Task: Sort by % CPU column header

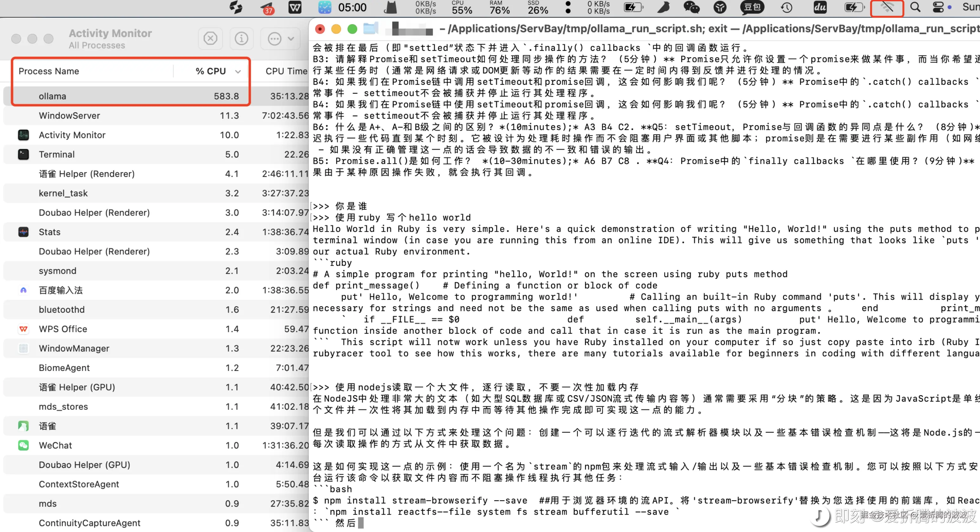Action: coord(211,71)
